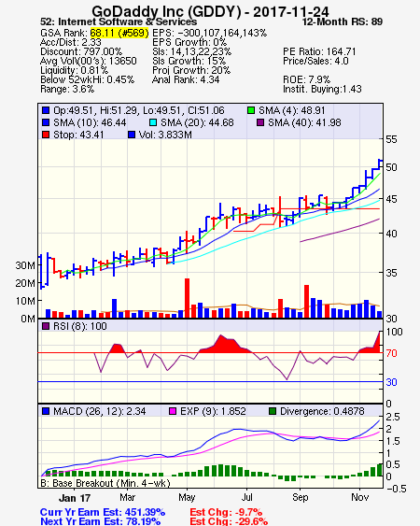Click the green SMA (4) legend swatch
This screenshot has height=526, width=420.
point(251,110)
